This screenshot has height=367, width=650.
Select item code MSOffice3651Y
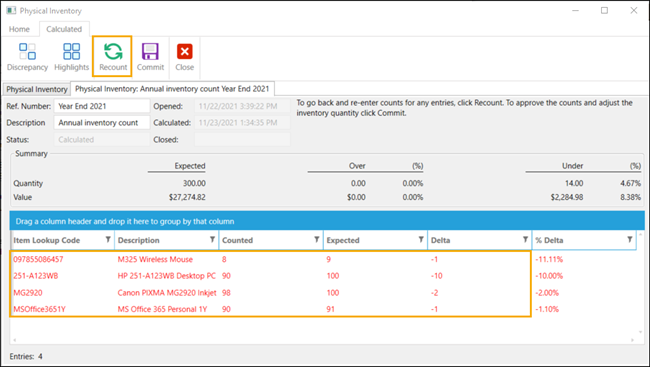[x=39, y=309]
